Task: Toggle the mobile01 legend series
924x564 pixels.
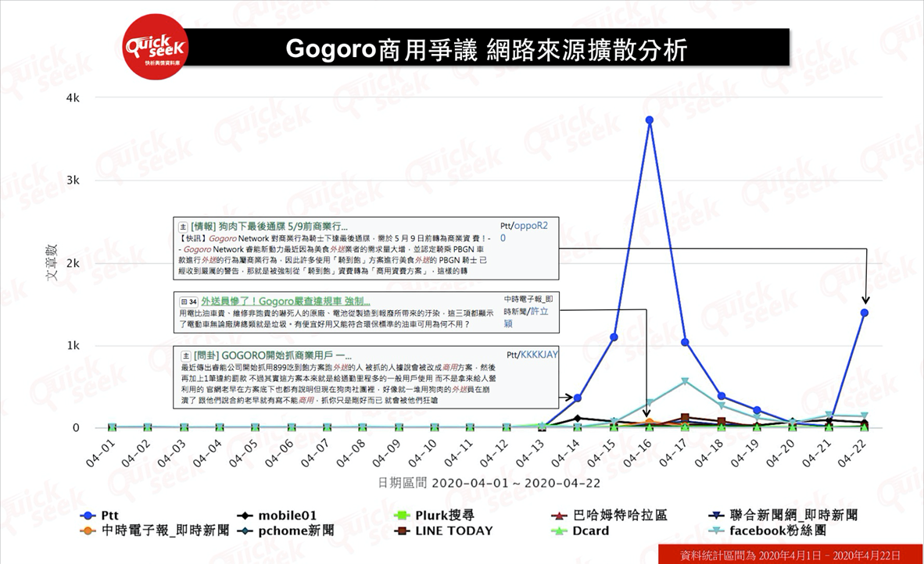Action: 277,516
